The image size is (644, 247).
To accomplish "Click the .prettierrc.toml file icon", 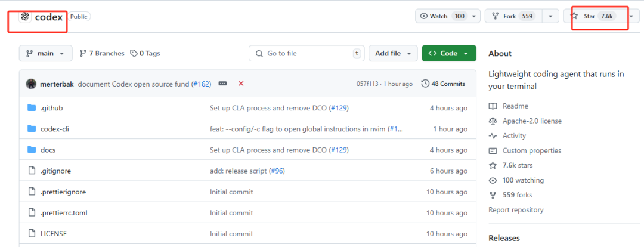I will point(32,212).
